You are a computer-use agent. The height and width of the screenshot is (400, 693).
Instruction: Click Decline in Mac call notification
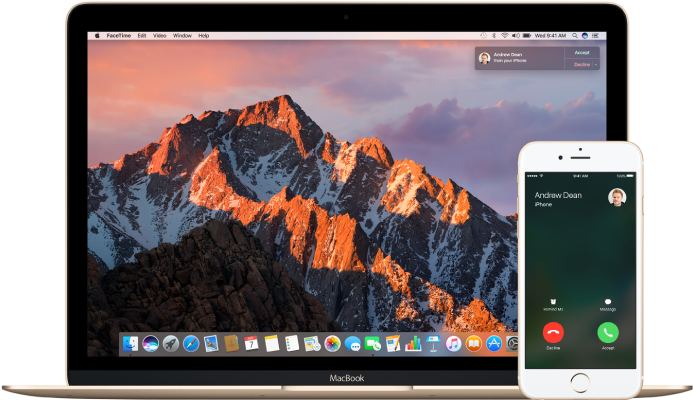[x=582, y=65]
